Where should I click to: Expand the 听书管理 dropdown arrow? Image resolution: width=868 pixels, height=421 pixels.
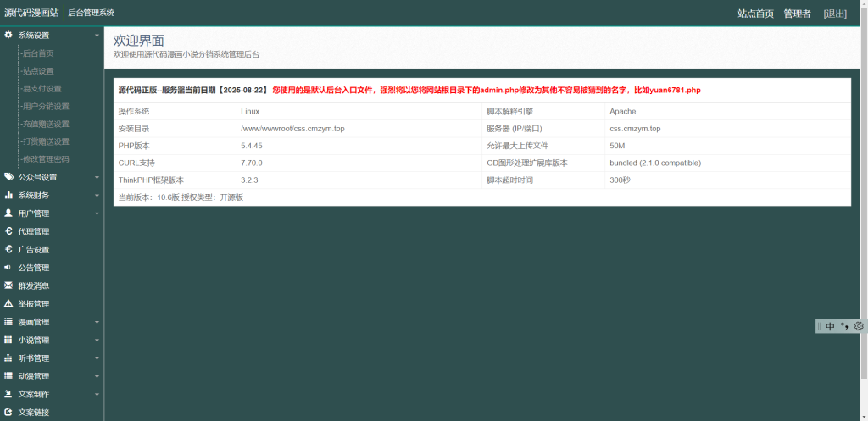(97, 358)
